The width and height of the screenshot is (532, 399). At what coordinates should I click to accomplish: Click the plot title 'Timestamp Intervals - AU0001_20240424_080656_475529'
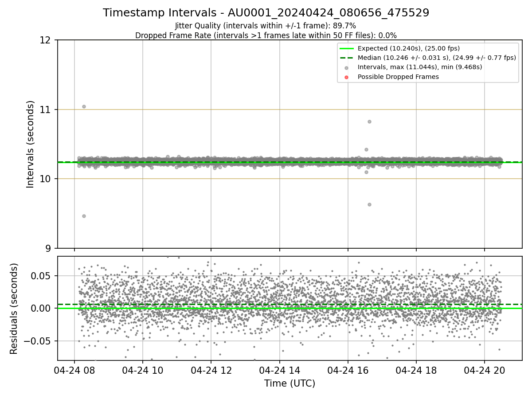point(266,13)
